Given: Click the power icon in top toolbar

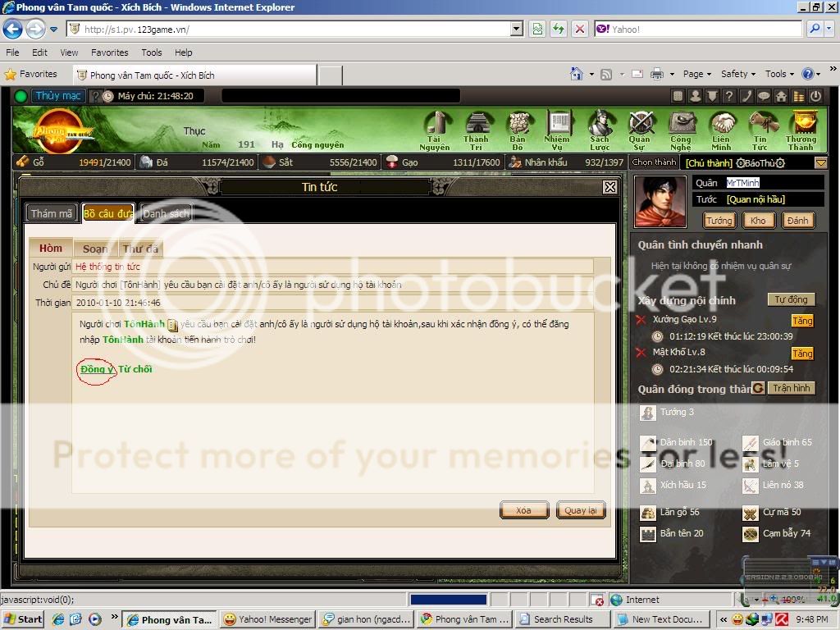Looking at the screenshot, I should pyautogui.click(x=815, y=96).
